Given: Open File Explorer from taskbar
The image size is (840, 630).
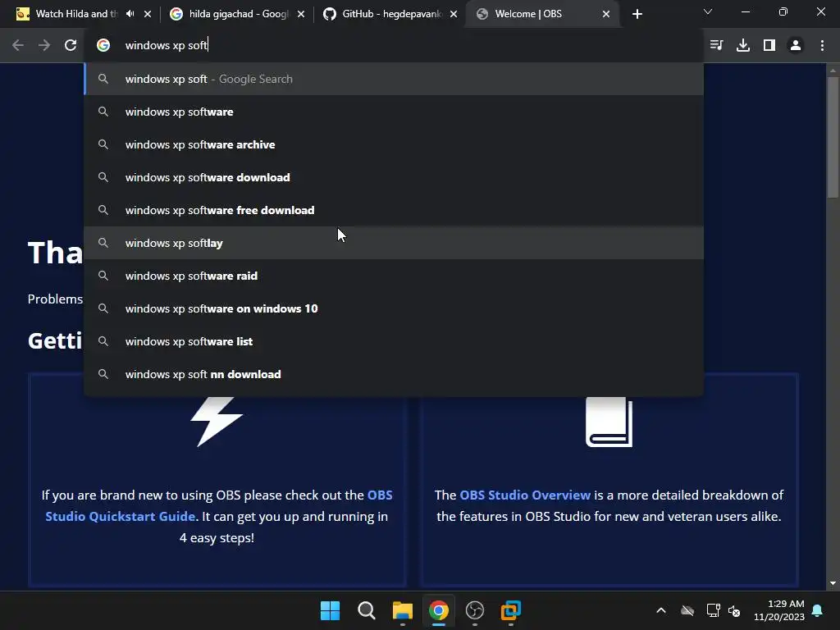Looking at the screenshot, I should click(x=402, y=610).
